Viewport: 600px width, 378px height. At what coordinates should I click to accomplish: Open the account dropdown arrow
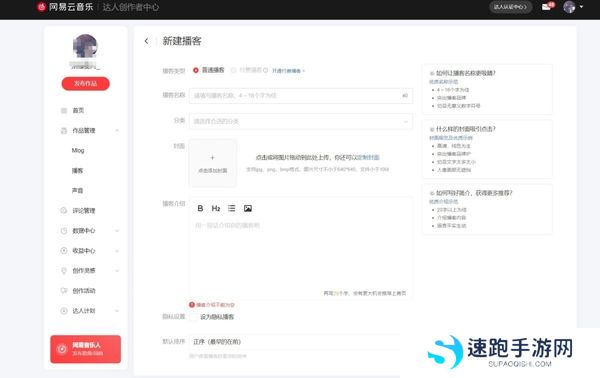click(x=581, y=7)
